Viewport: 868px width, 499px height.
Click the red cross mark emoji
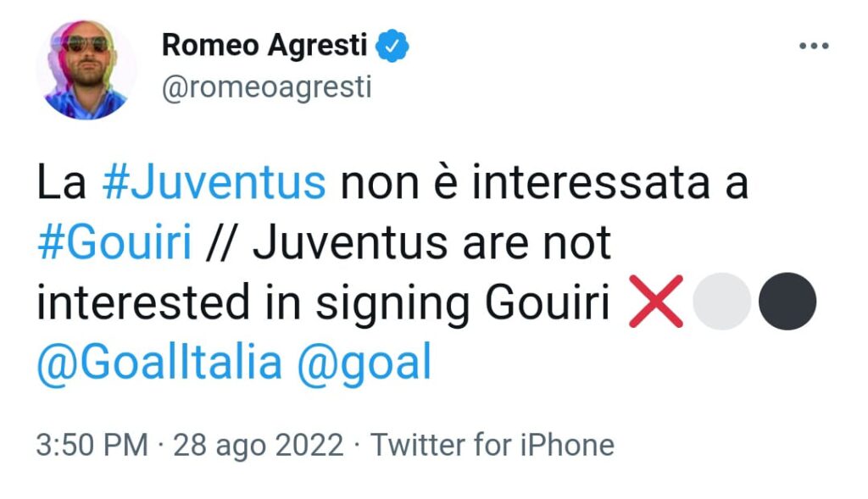(657, 303)
